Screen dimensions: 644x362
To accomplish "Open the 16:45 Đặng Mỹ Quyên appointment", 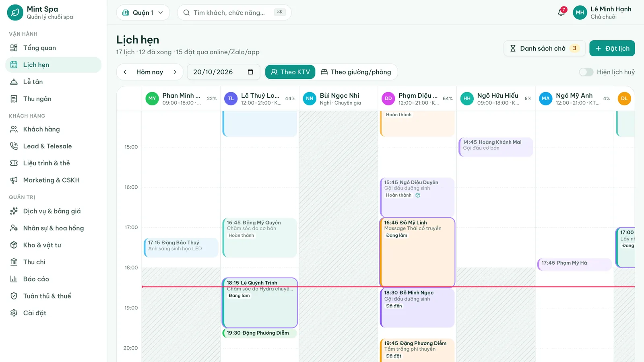I will pyautogui.click(x=260, y=237).
